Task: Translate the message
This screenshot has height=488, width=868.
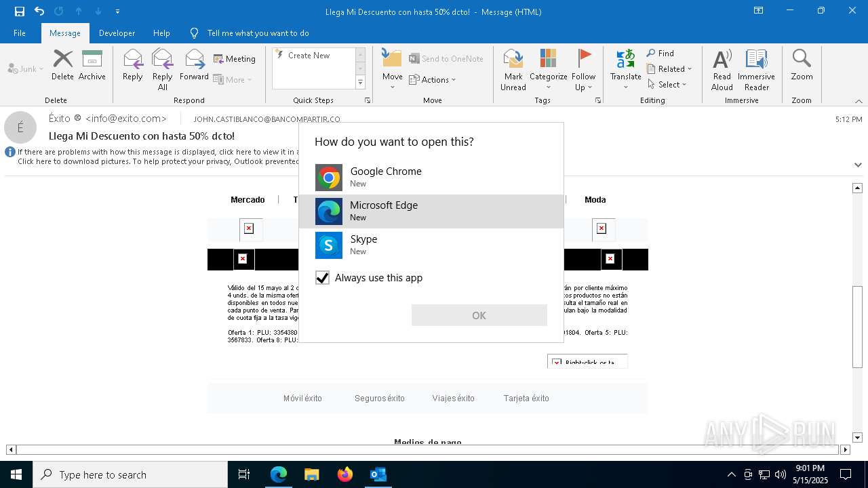Action: click(625, 69)
